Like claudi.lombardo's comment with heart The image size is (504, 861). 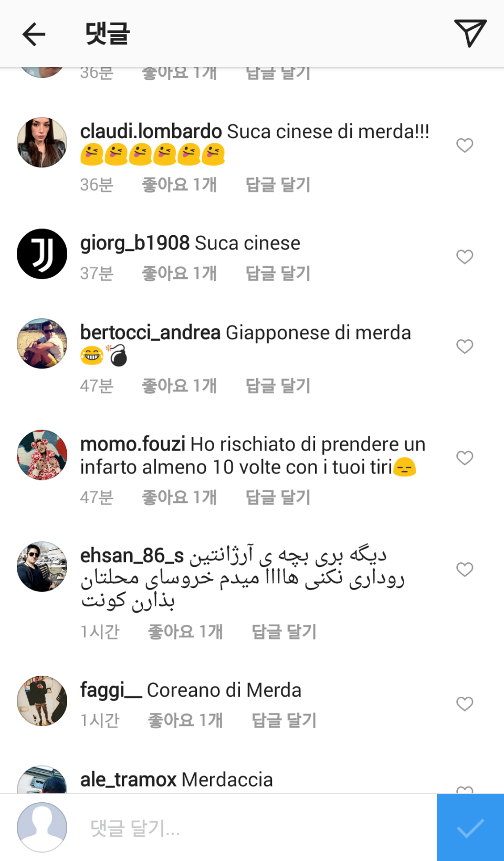(x=465, y=145)
